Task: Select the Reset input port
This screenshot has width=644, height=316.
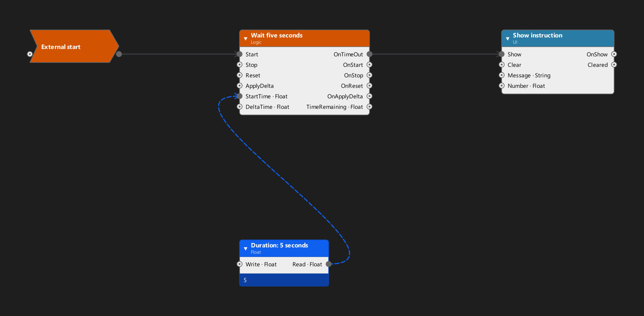Action: [239, 75]
